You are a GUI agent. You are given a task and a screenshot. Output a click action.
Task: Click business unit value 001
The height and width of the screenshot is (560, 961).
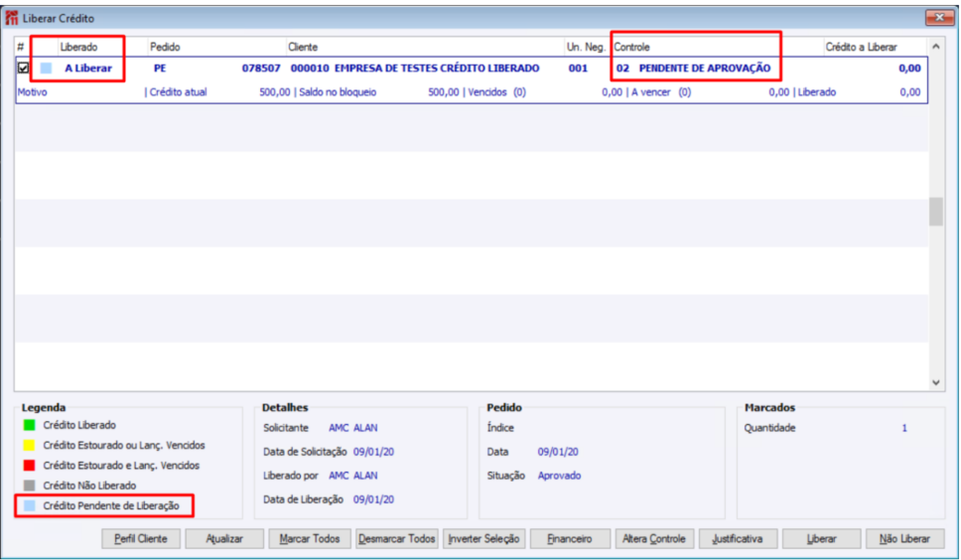[578, 68]
